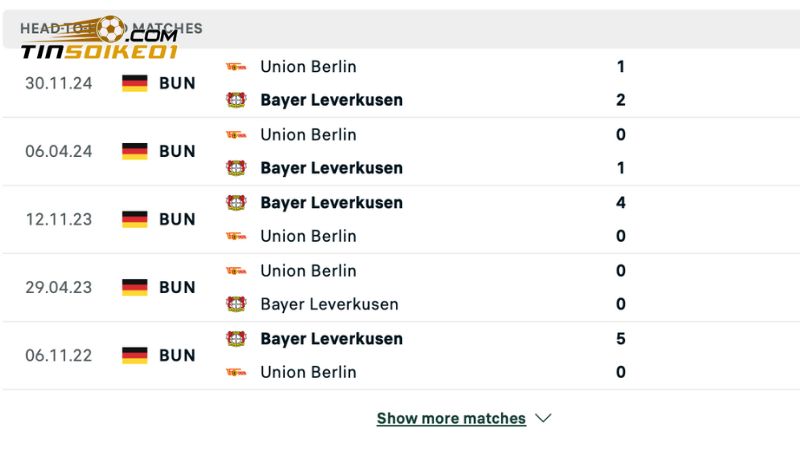Click German flag beside 06.04.24 match
800x450 pixels.
(x=135, y=151)
